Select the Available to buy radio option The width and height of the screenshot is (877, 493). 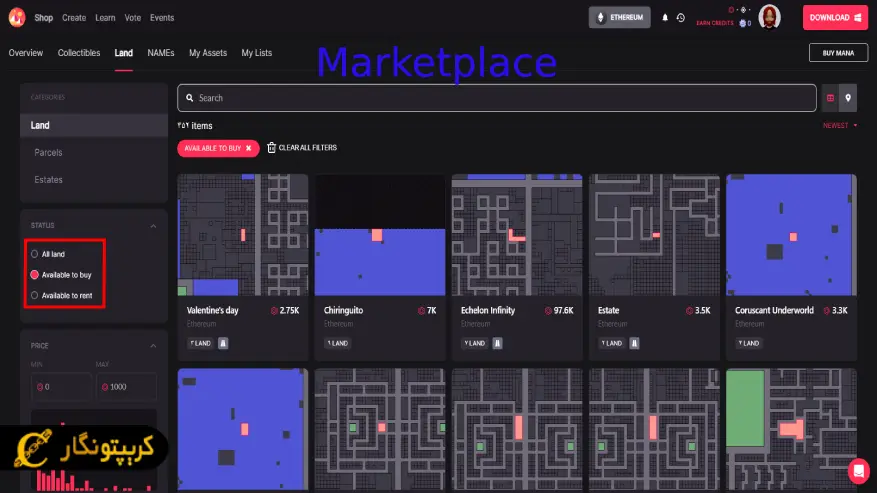pyautogui.click(x=35, y=274)
